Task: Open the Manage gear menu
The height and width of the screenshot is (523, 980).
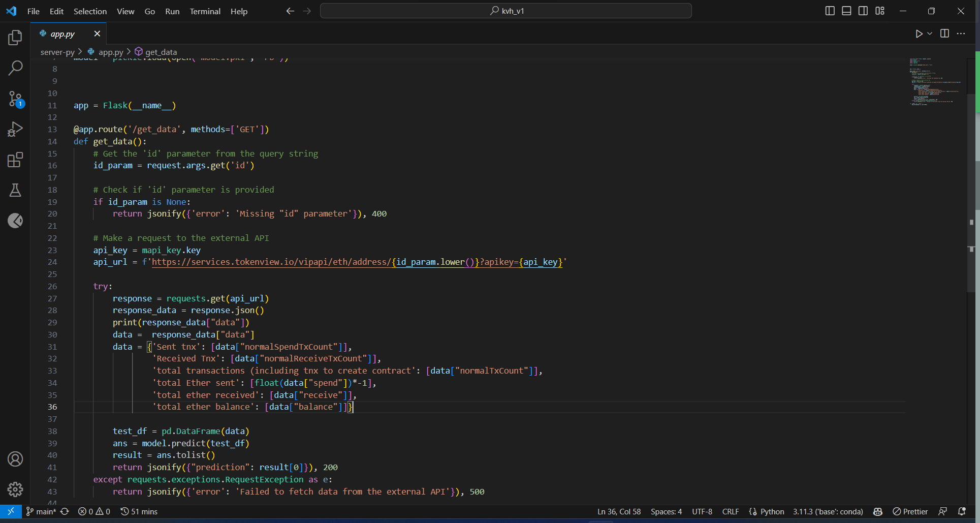Action: pos(15,489)
